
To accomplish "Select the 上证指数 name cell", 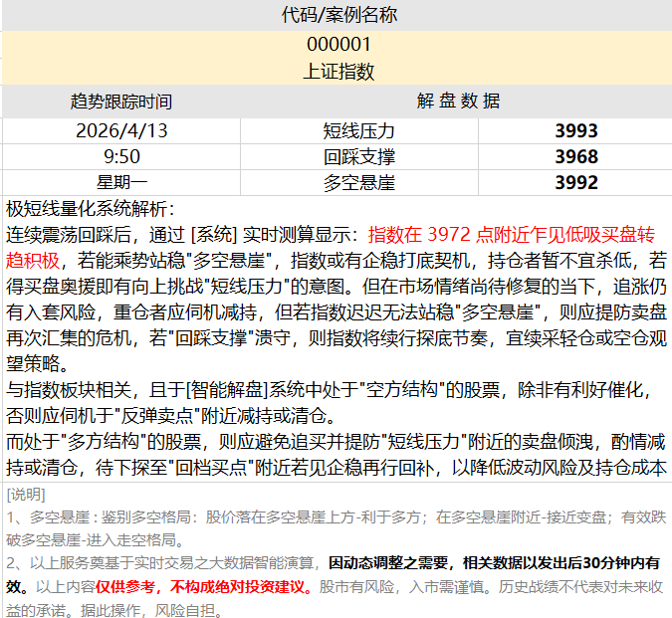I will (338, 72).
